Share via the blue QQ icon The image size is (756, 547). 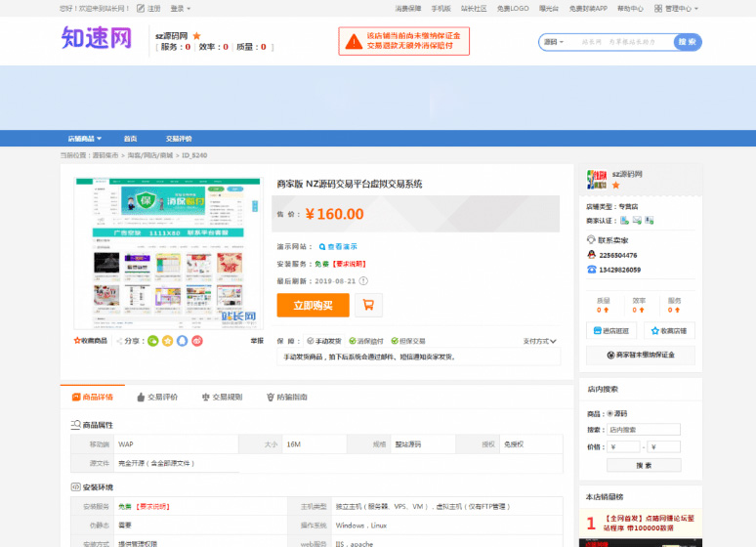183,341
